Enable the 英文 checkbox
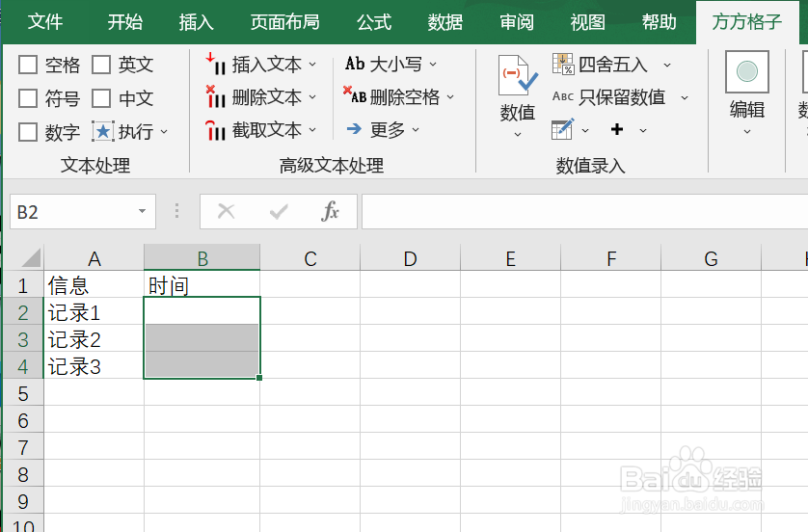The image size is (808, 532). (x=101, y=65)
